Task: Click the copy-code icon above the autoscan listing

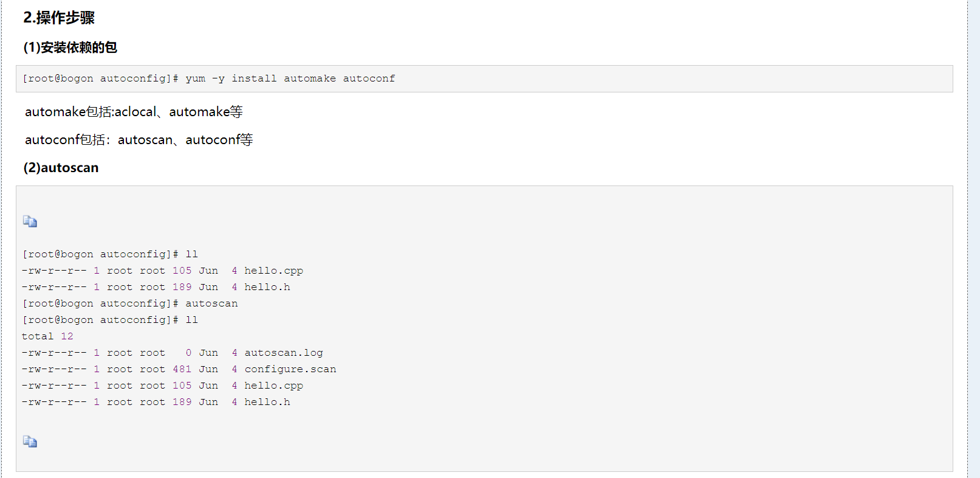Action: coord(30,221)
